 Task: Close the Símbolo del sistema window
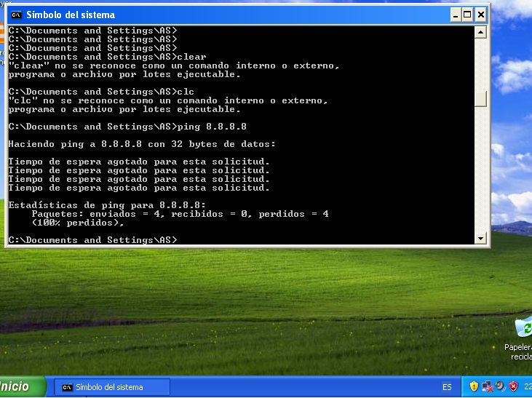point(481,15)
